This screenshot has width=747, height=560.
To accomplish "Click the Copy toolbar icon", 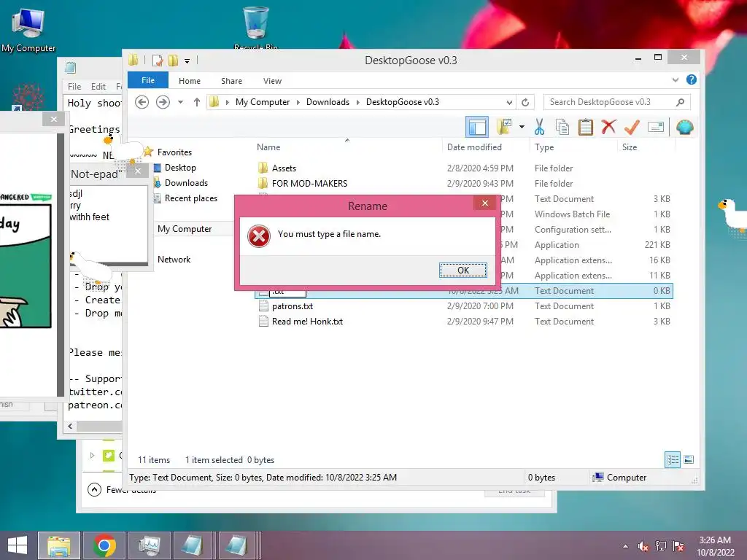I will pos(562,127).
